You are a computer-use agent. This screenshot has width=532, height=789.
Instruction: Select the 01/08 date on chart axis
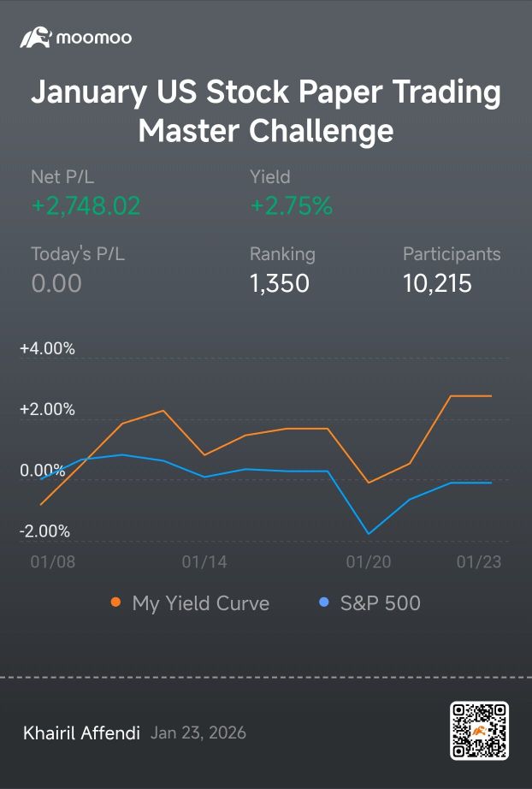[x=53, y=561]
